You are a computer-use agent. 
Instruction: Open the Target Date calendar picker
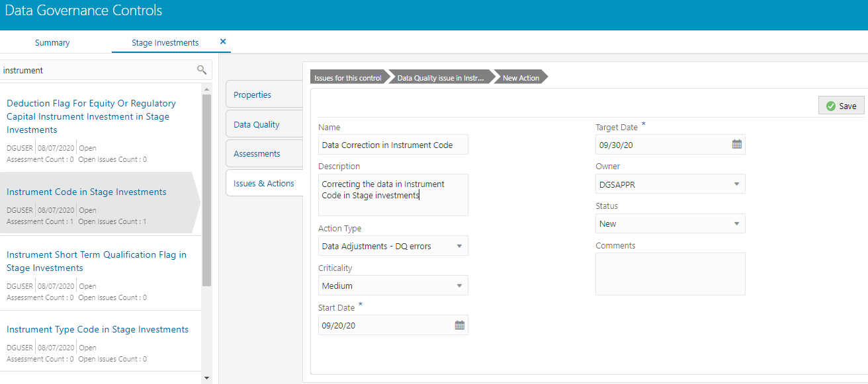point(737,144)
